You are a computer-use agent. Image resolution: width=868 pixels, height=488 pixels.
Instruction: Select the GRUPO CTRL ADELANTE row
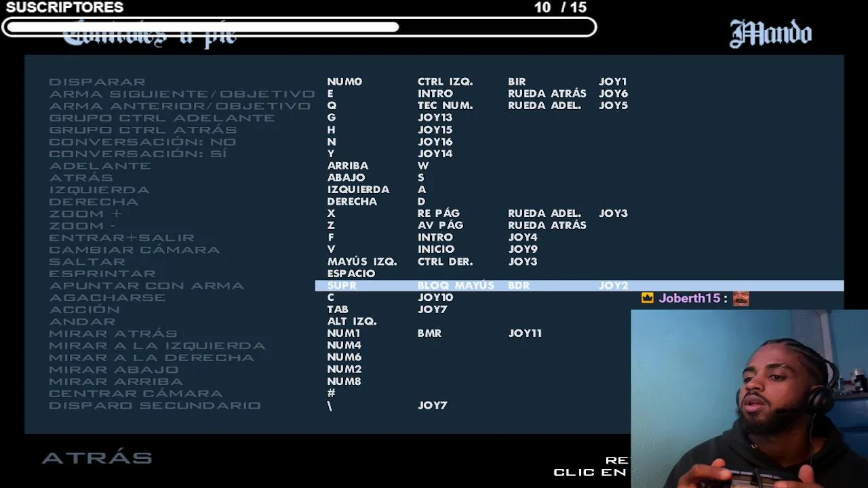click(162, 118)
